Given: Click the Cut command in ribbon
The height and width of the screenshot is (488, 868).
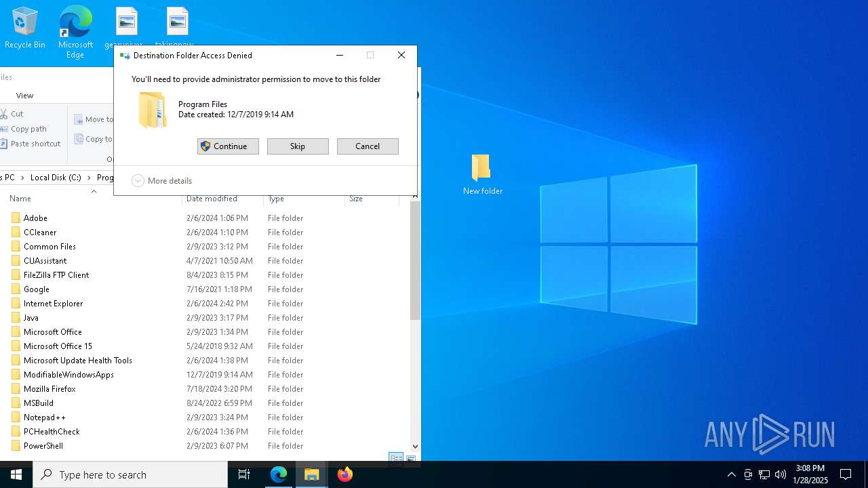Looking at the screenshot, I should 12,114.
